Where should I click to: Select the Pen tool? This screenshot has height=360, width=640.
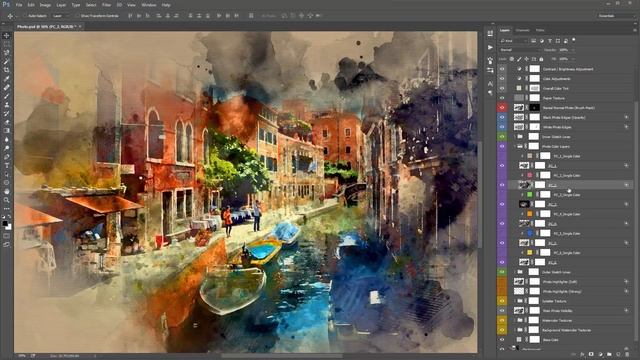[x=7, y=156]
